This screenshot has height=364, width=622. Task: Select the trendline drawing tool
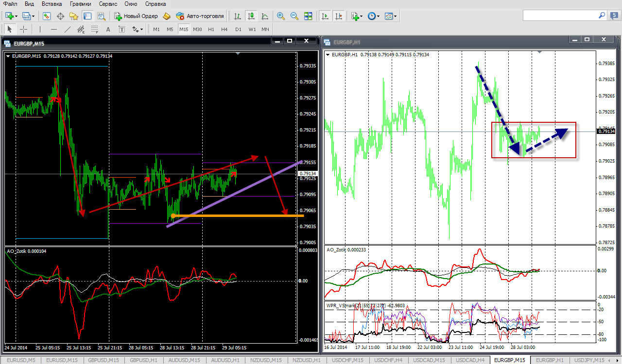coord(67,29)
